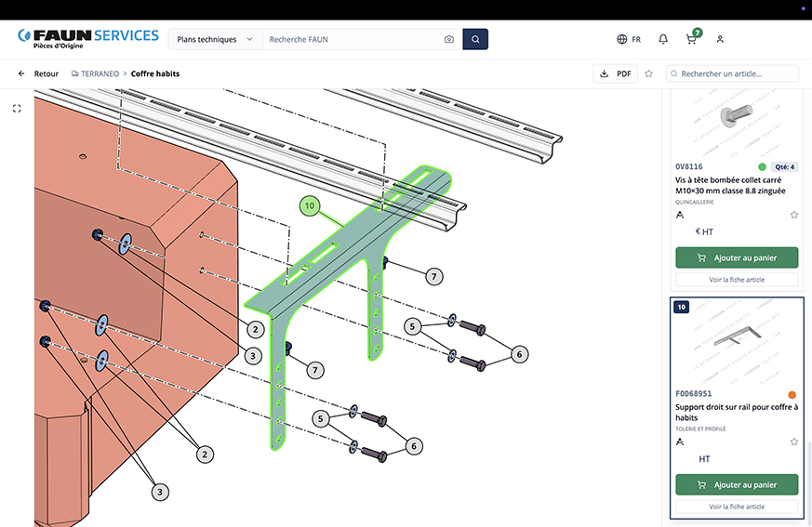Click the compass icon for part F0D68951
Viewport: 812px width, 527px height.
[680, 442]
